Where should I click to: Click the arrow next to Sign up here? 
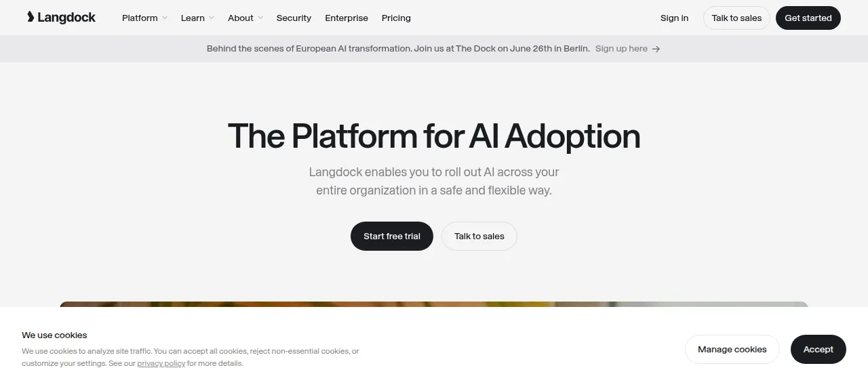(656, 49)
